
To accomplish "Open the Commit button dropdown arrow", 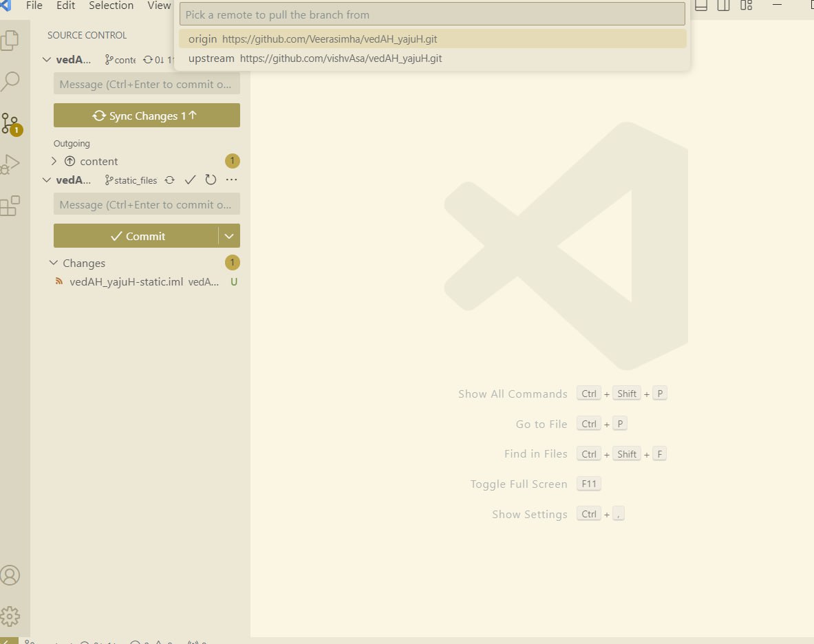I will (x=229, y=236).
